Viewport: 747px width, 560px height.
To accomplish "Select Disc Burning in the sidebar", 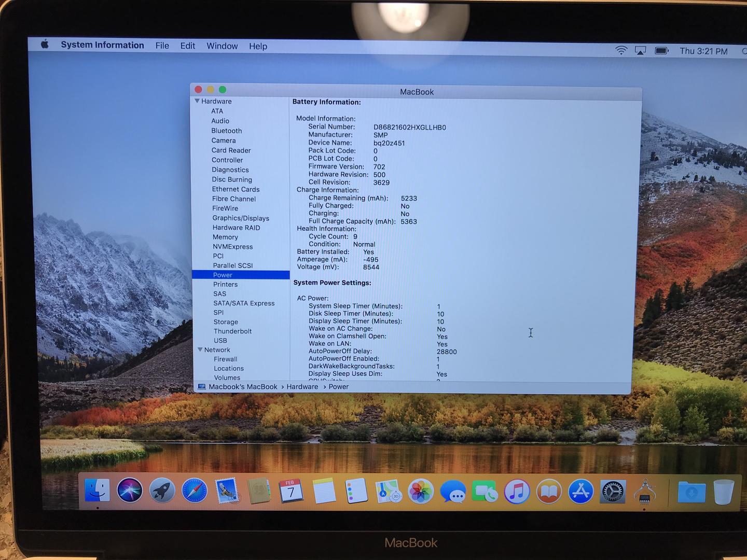I will pyautogui.click(x=232, y=179).
